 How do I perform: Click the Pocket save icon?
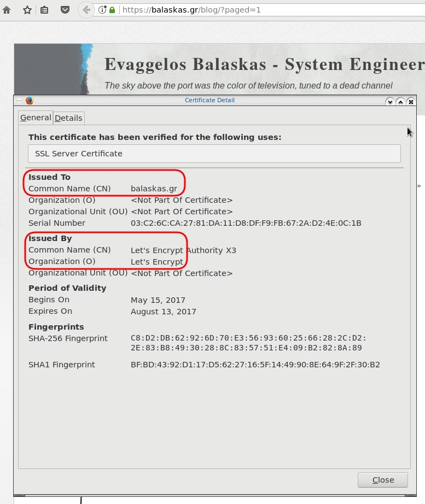[x=65, y=10]
